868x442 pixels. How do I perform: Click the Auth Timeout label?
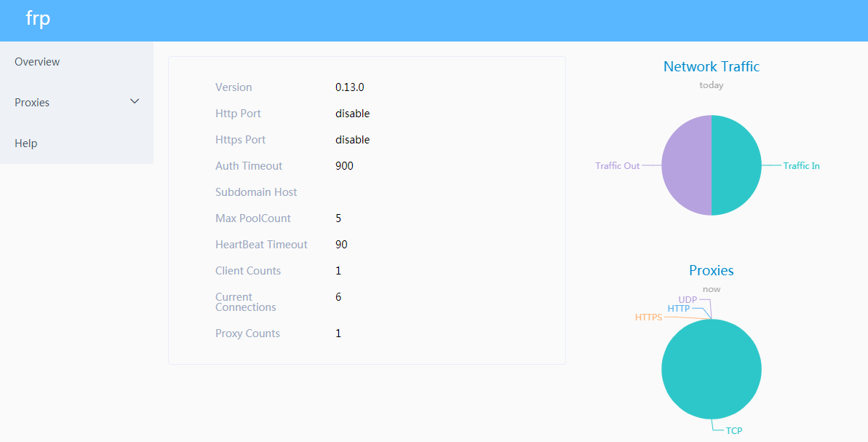pyautogui.click(x=249, y=165)
